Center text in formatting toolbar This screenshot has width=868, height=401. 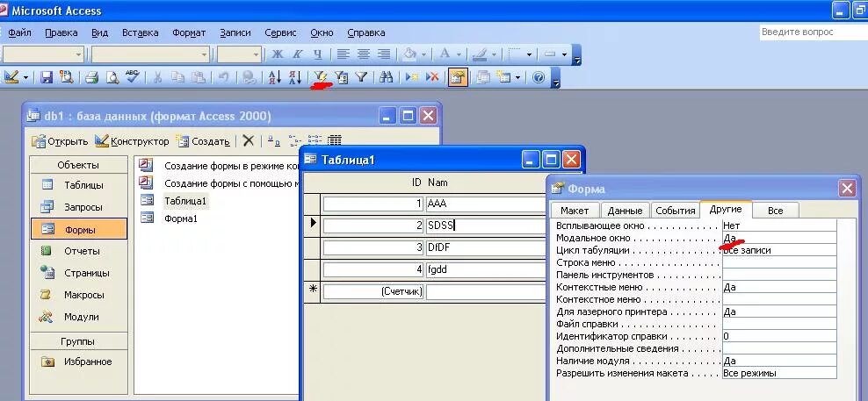tap(364, 54)
